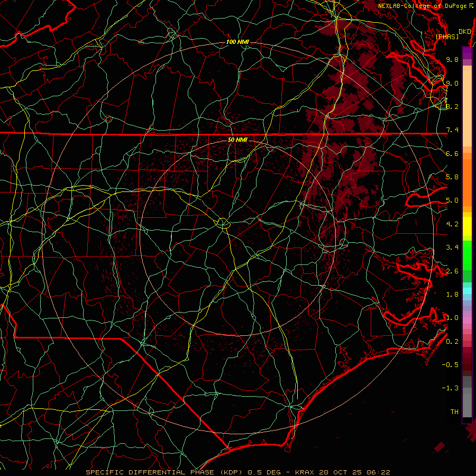Click the Specific Differential Phase KRAX caption
476x476 pixels.
click(237, 472)
